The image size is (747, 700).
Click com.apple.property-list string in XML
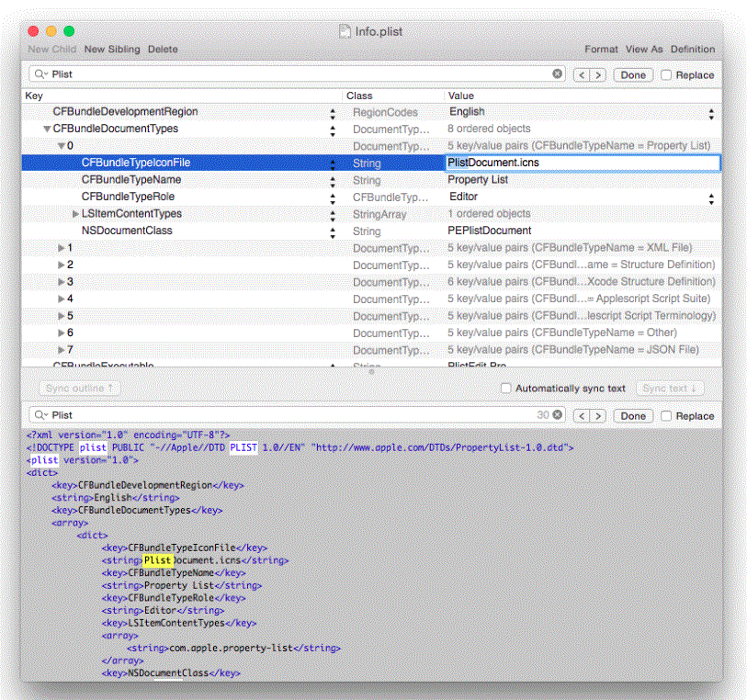click(231, 648)
